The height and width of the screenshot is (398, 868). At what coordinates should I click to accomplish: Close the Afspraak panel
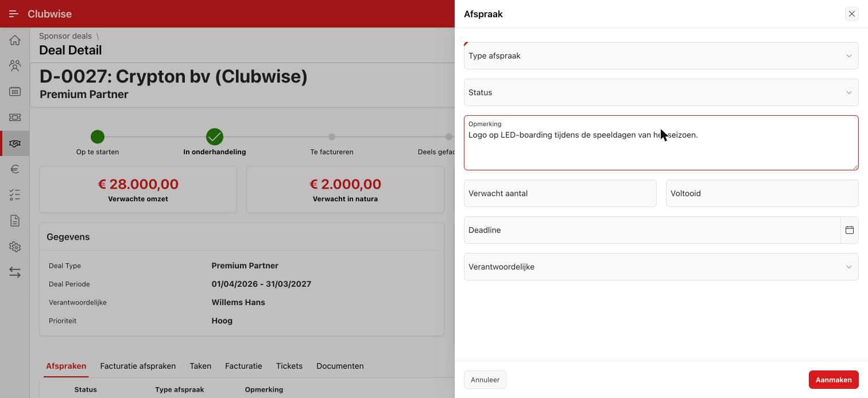(852, 14)
